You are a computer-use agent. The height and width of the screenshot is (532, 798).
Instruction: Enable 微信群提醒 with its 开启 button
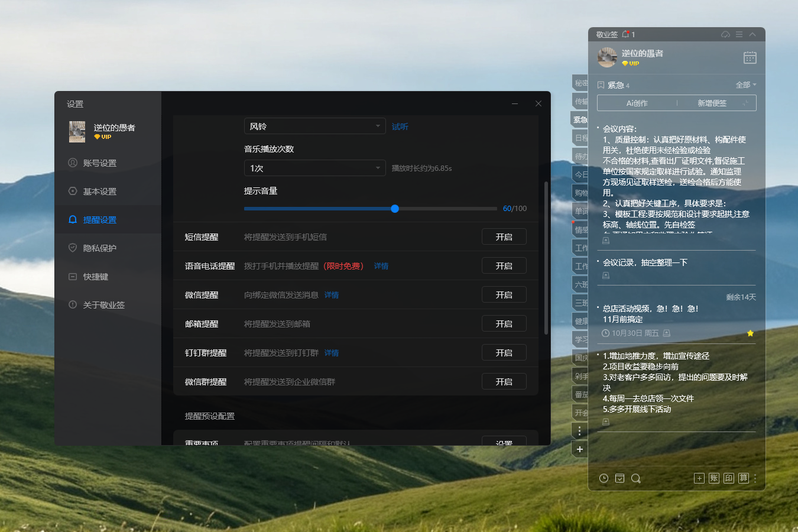pos(504,382)
